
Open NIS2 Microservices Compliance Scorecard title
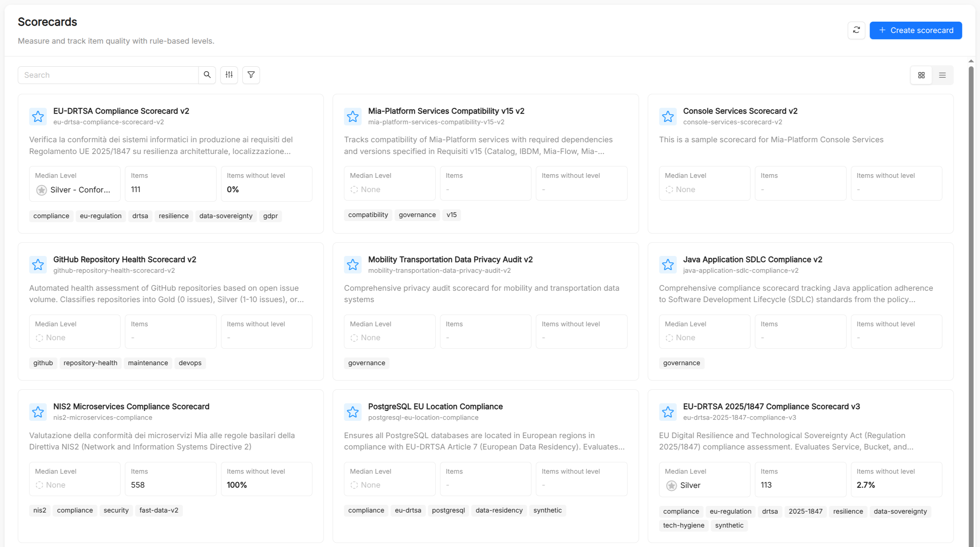click(x=131, y=406)
